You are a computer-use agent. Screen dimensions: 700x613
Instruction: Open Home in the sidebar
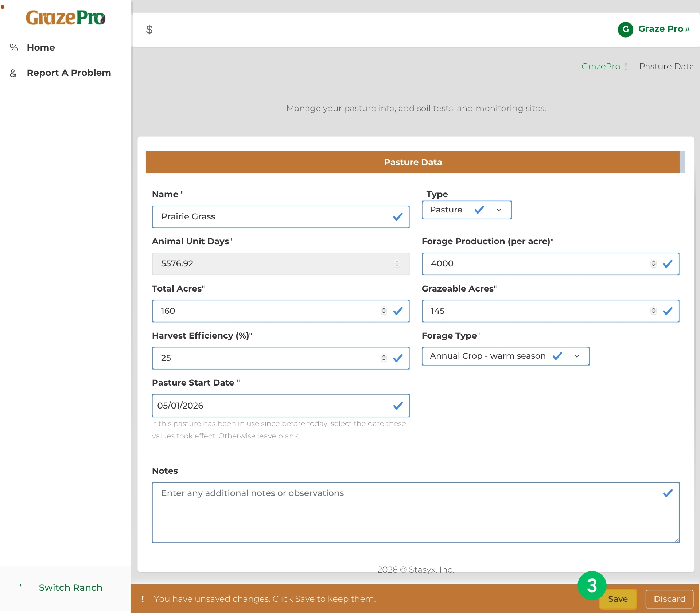[41, 48]
